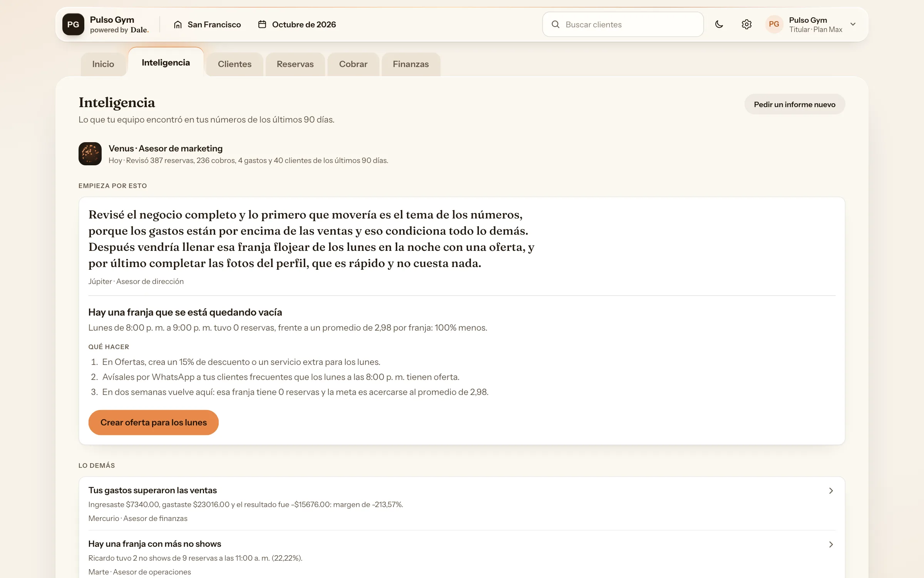Viewport: 924px width, 578px height.
Task: Expand the 'Hay una franja con más no shows' chevron
Action: coord(831,544)
